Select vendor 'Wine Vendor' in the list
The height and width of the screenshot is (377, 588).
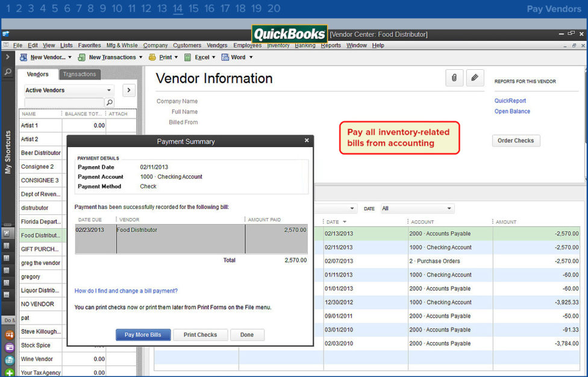[x=78, y=359]
